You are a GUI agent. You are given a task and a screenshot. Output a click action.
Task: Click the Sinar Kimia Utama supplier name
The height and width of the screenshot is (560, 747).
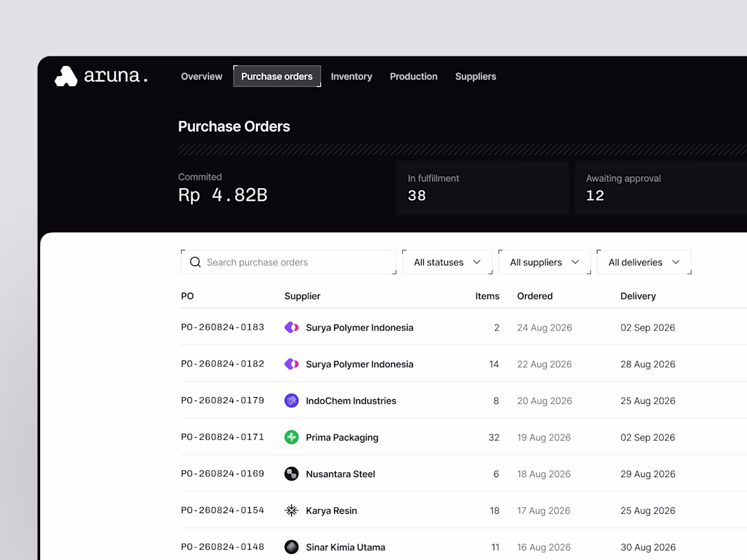click(346, 547)
